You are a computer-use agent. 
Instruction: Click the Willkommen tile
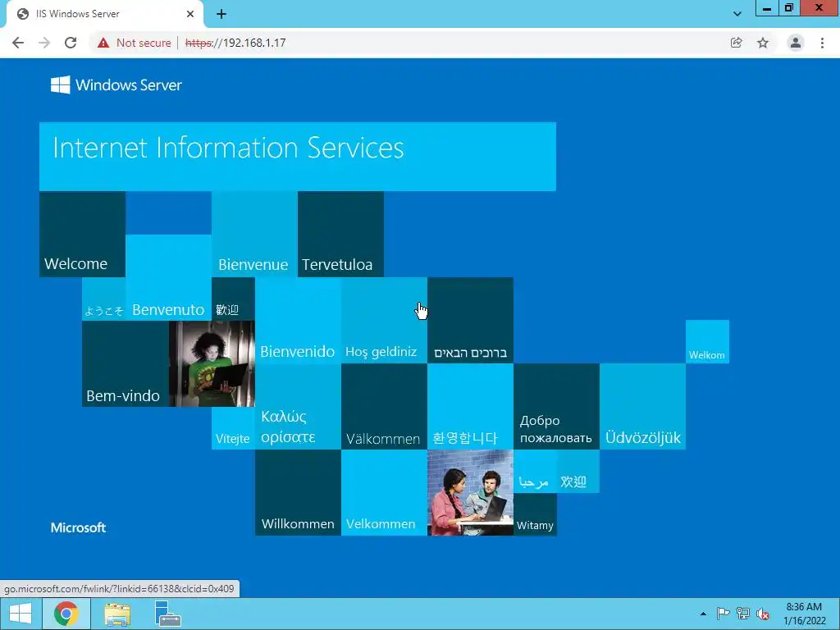click(298, 493)
